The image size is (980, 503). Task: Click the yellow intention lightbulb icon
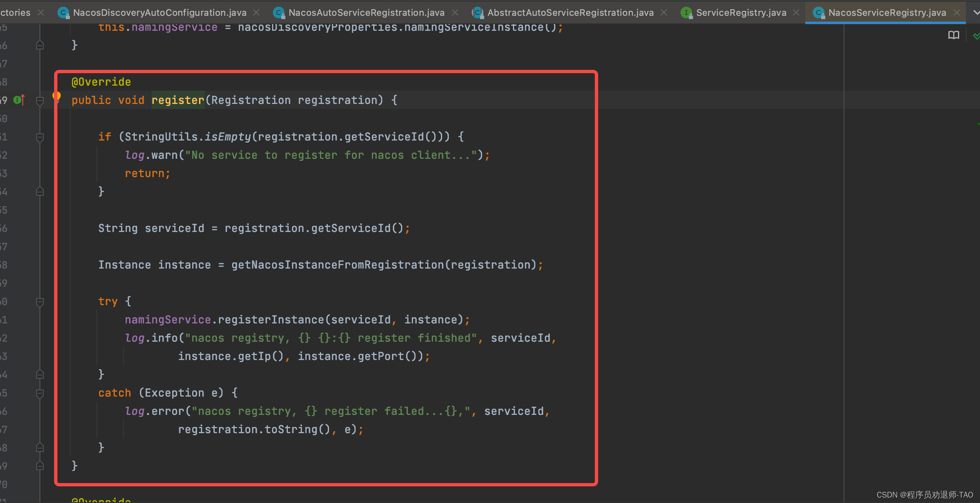tap(57, 97)
